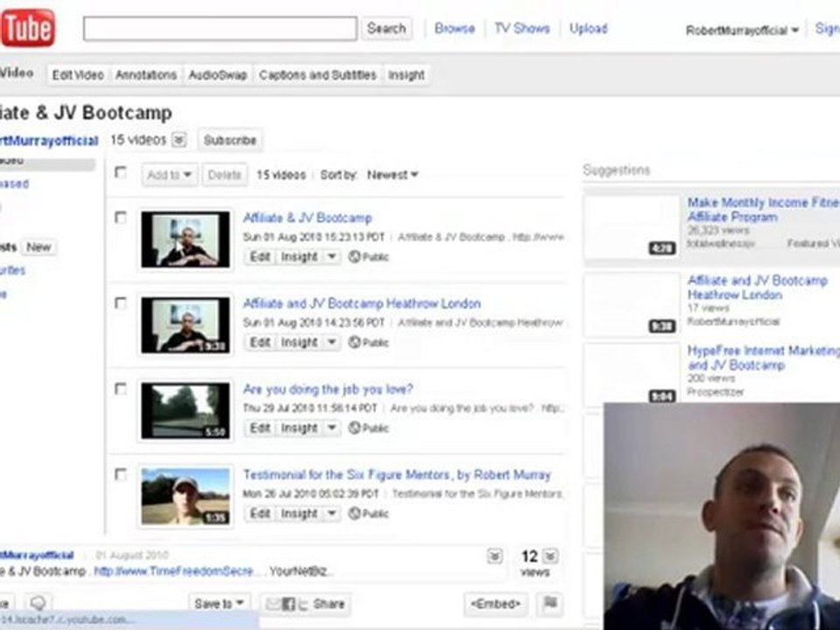Image resolution: width=840 pixels, height=630 pixels.
Task: Expand the video description double-arrow
Action: pos(494,556)
